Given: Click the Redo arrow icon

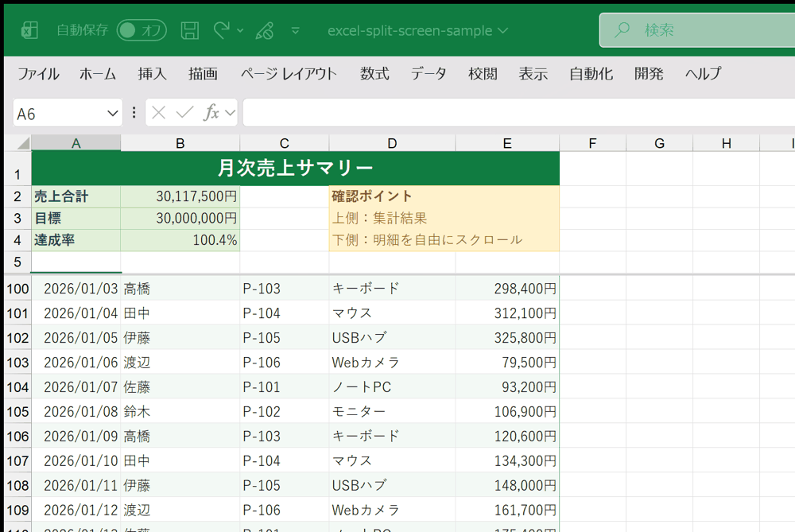Looking at the screenshot, I should point(222,30).
